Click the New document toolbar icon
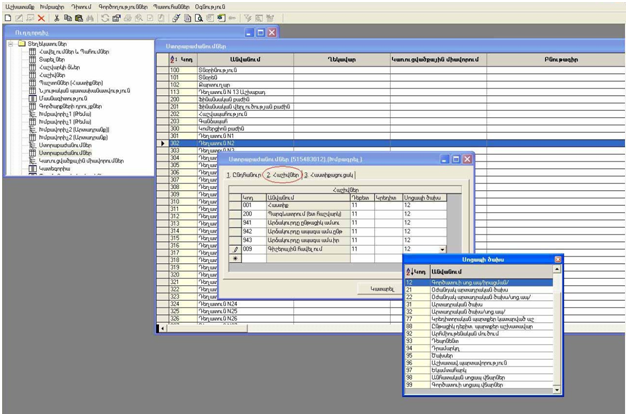The image size is (628, 416). [8, 18]
